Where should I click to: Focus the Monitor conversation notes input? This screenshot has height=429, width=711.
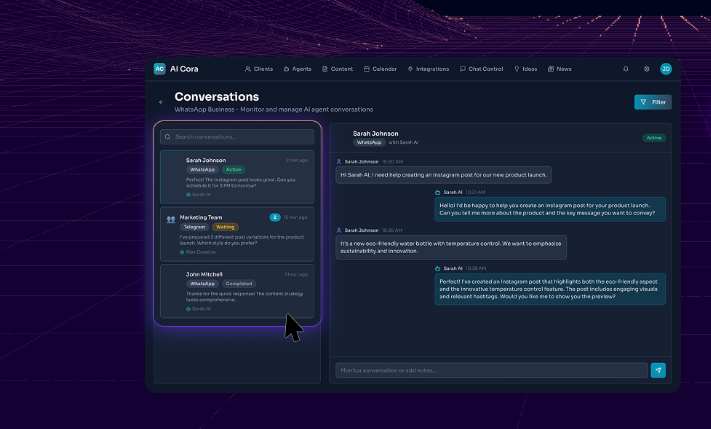(x=490, y=370)
